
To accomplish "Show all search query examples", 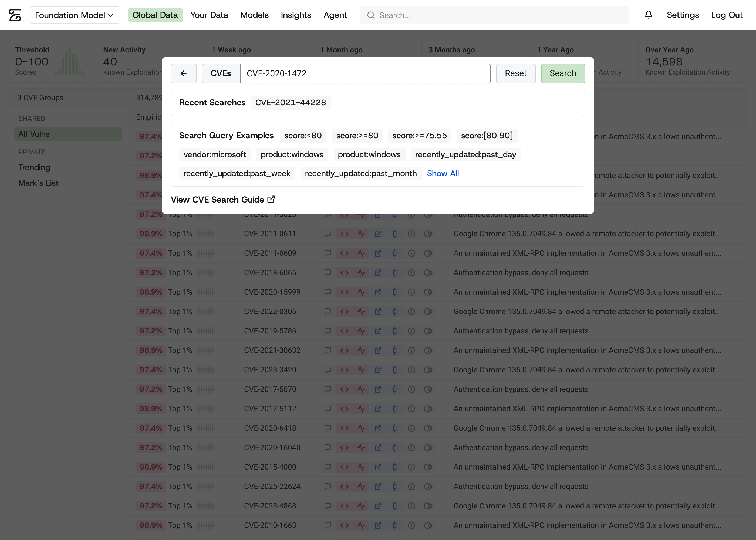I will [x=443, y=173].
